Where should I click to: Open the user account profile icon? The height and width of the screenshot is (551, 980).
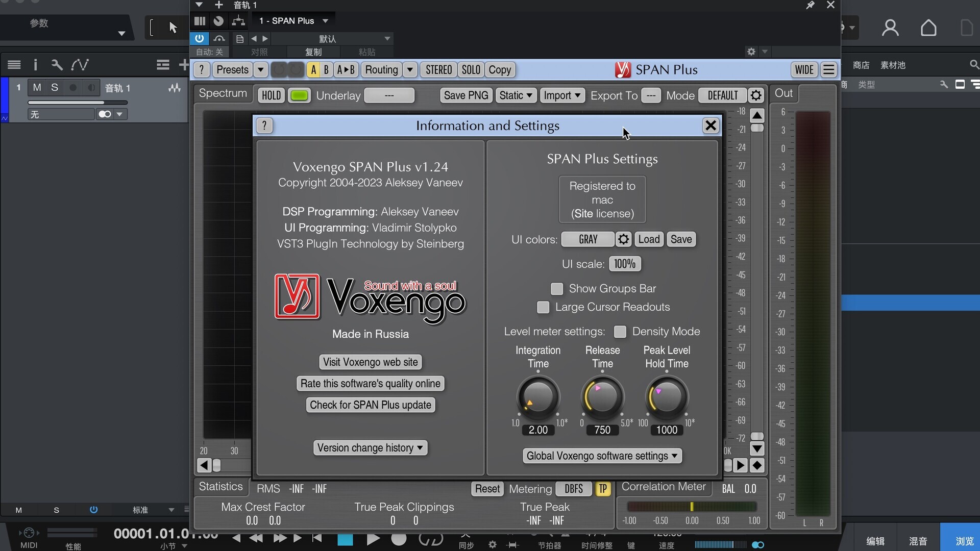[890, 28]
